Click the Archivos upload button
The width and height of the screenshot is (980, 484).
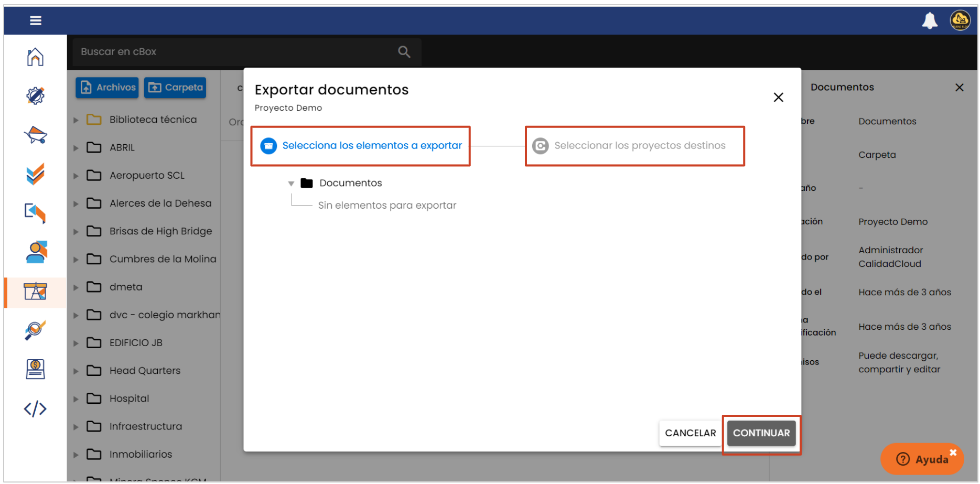coord(107,88)
